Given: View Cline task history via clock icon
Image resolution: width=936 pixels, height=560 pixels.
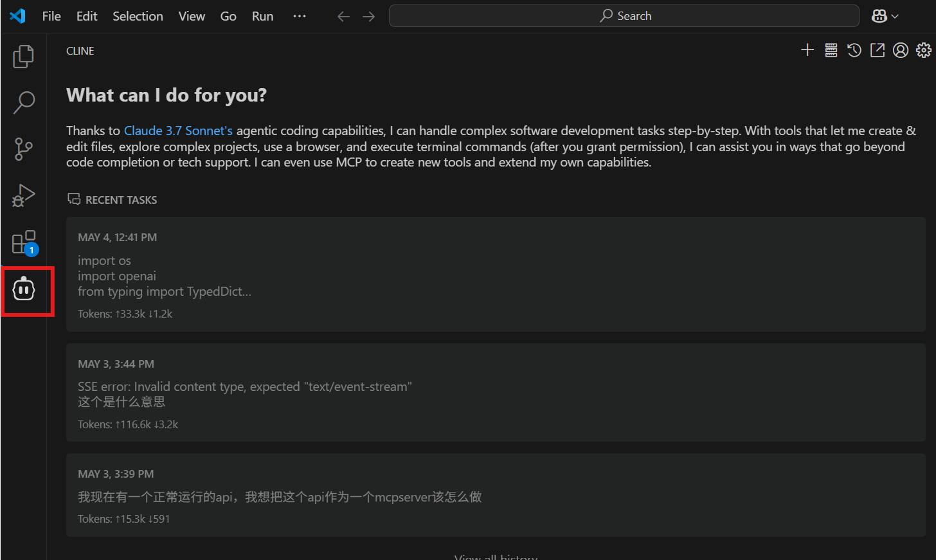Looking at the screenshot, I should [x=854, y=50].
